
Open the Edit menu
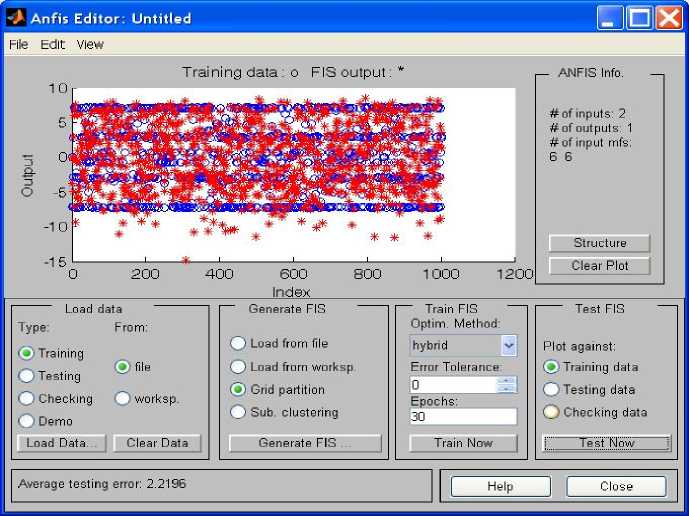52,45
